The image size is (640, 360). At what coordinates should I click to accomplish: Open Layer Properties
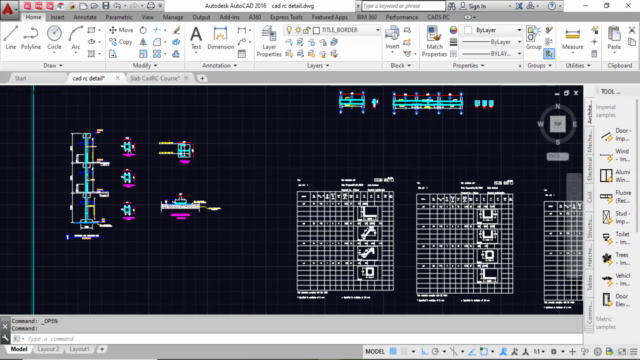point(269,41)
